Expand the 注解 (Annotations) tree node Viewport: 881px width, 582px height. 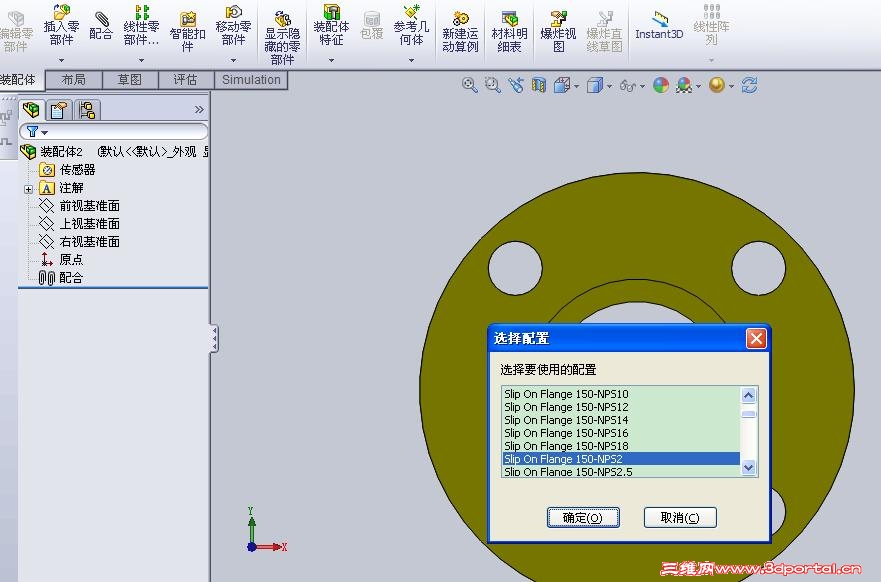(28, 189)
